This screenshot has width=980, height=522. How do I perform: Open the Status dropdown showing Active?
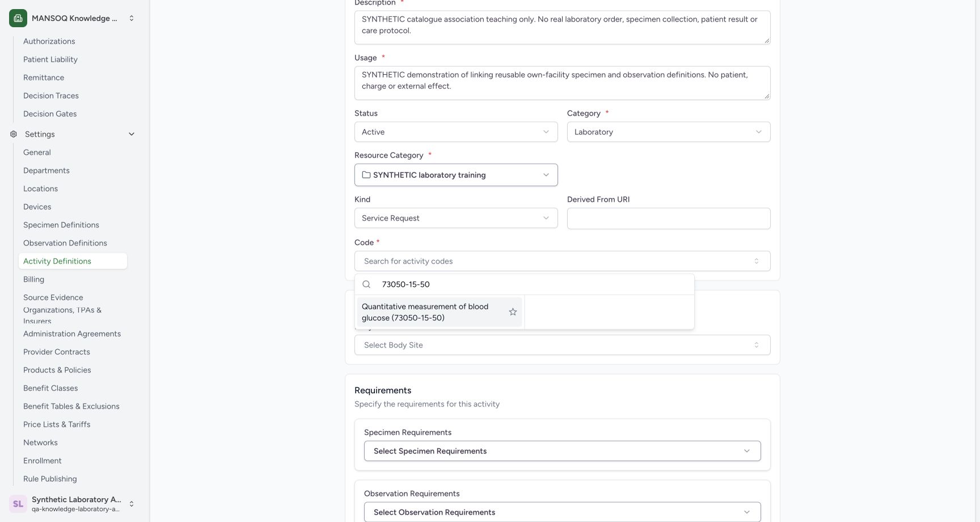click(x=456, y=132)
